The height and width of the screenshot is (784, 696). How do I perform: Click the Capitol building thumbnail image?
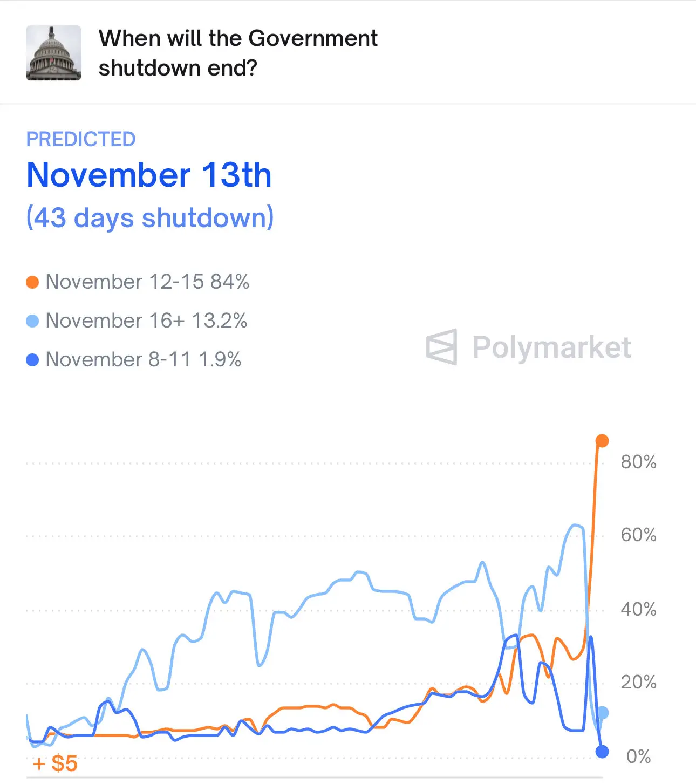[x=53, y=53]
